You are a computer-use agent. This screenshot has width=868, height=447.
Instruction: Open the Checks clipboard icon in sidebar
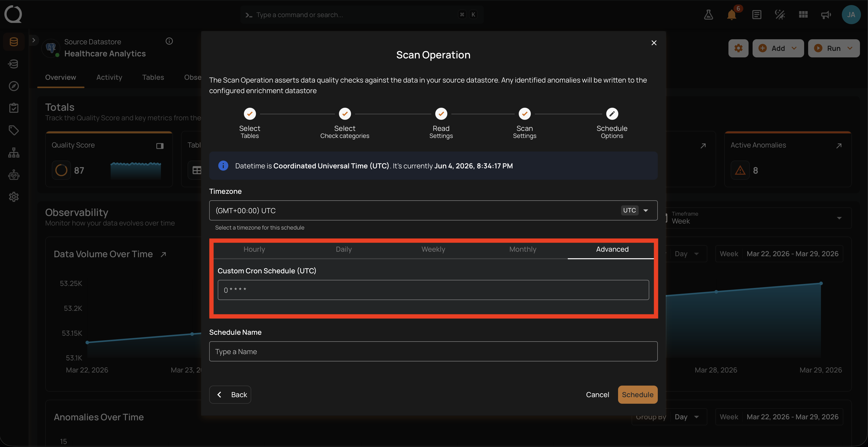[x=14, y=108]
